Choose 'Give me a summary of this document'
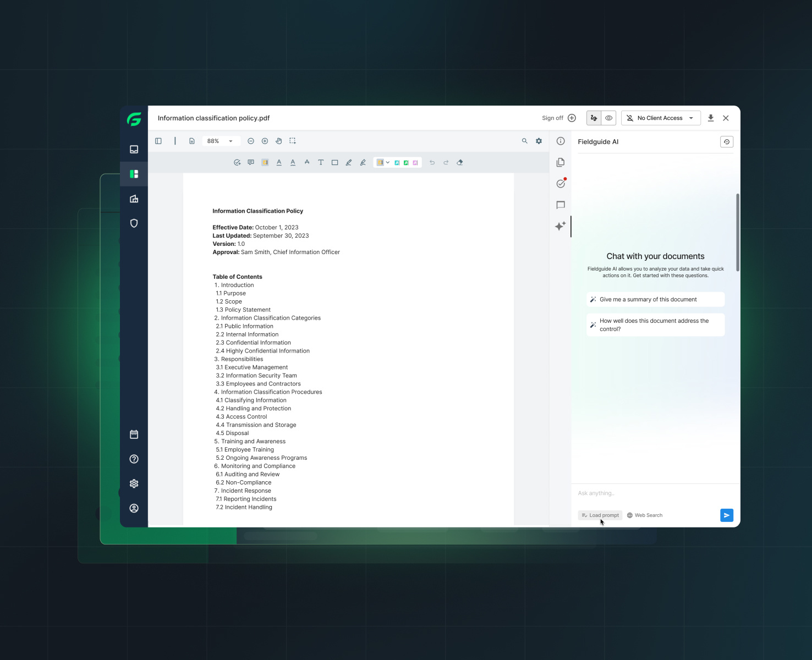812x660 pixels. (655, 299)
